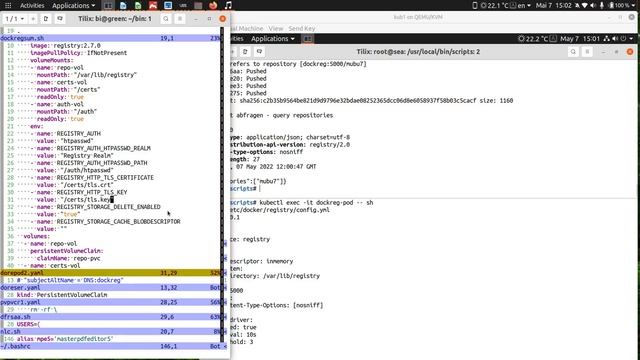
Task: Click the Tilix icon in guest top bar
Action: point(308,39)
